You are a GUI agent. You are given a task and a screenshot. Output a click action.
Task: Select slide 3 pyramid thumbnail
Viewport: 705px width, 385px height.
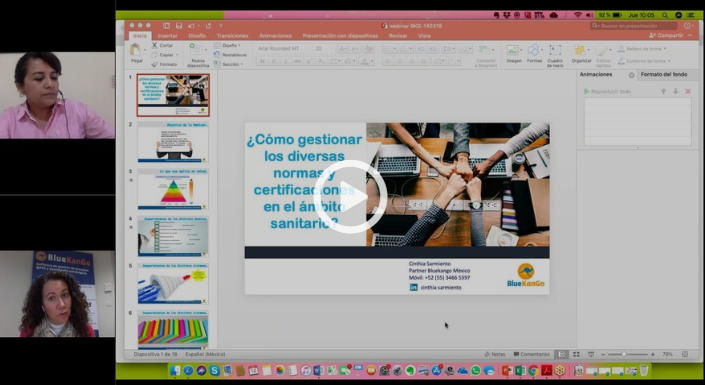pyautogui.click(x=173, y=189)
